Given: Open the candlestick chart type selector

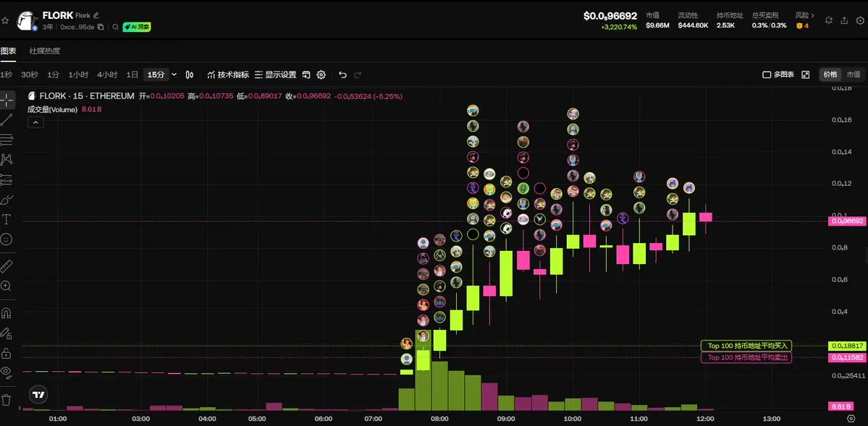Looking at the screenshot, I should 190,74.
